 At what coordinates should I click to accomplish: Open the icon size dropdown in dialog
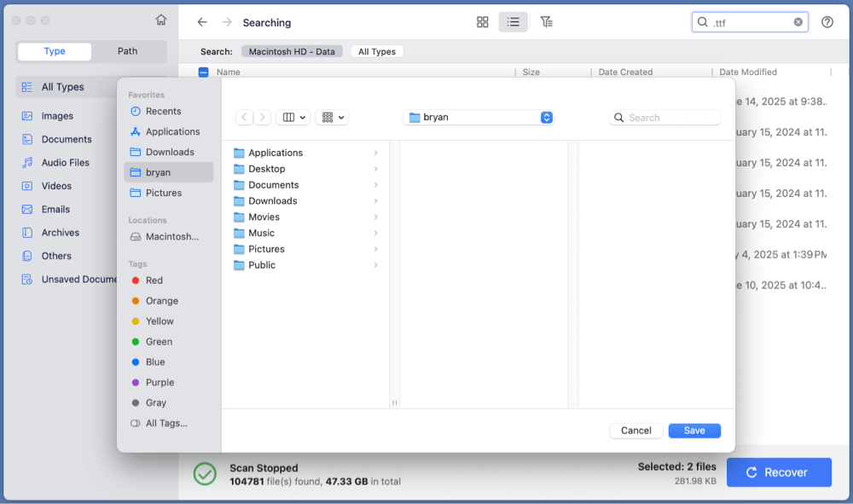tap(331, 118)
